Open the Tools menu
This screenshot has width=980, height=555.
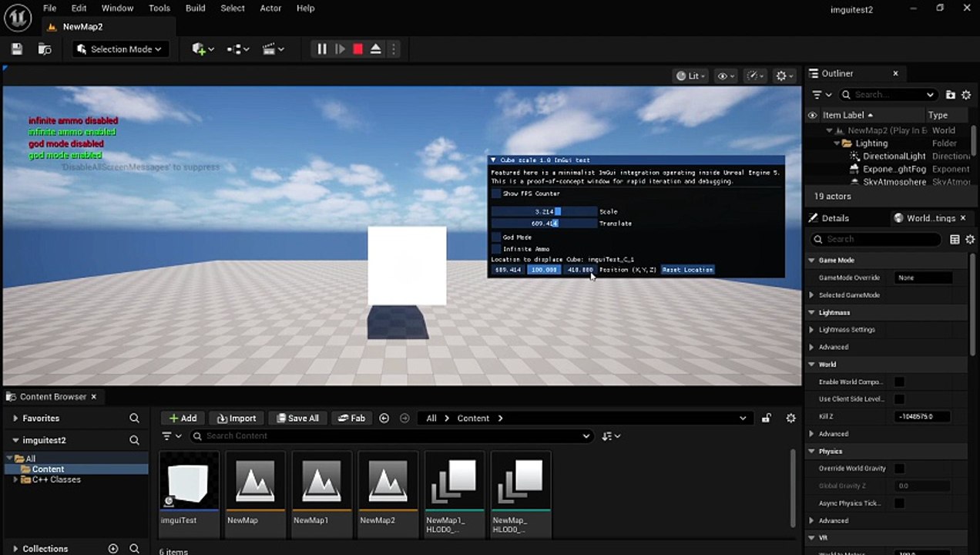click(x=159, y=8)
